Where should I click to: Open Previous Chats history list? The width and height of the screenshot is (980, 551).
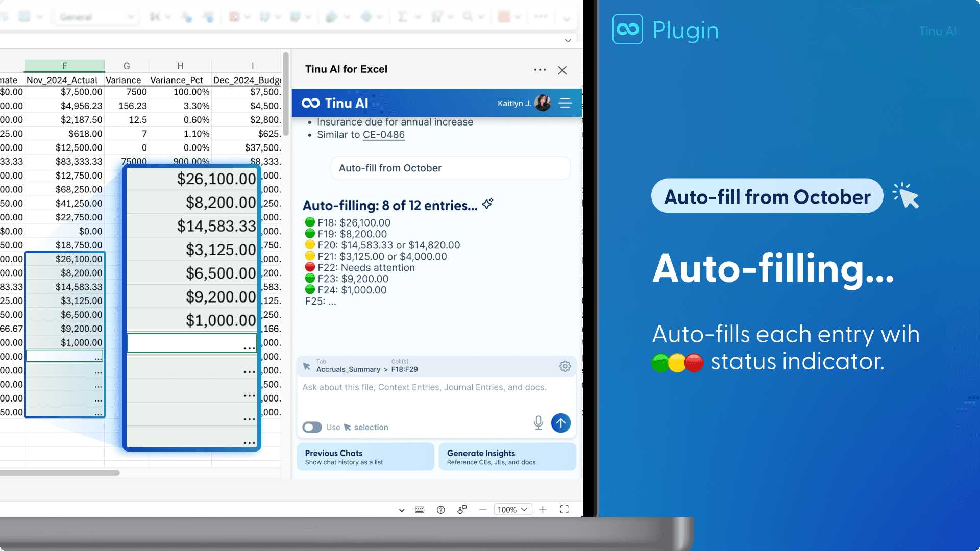coord(365,457)
